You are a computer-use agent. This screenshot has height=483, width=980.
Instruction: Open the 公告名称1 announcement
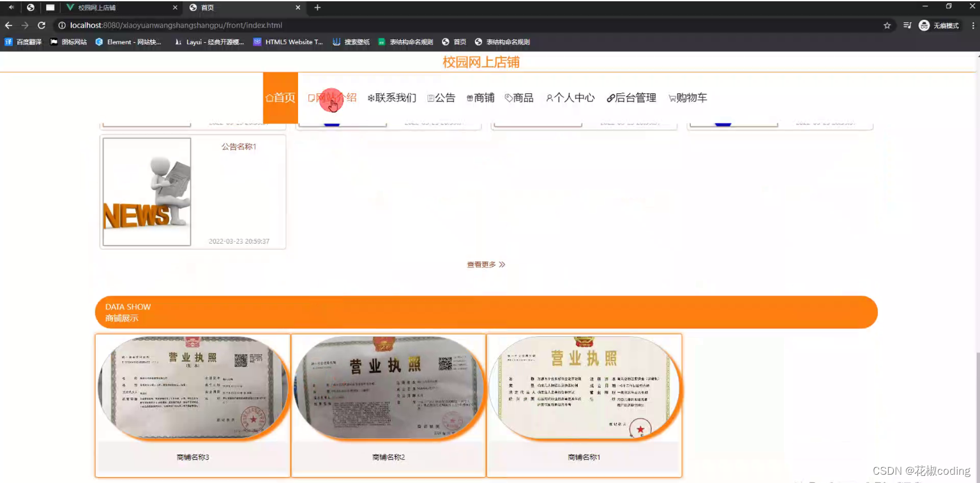237,146
